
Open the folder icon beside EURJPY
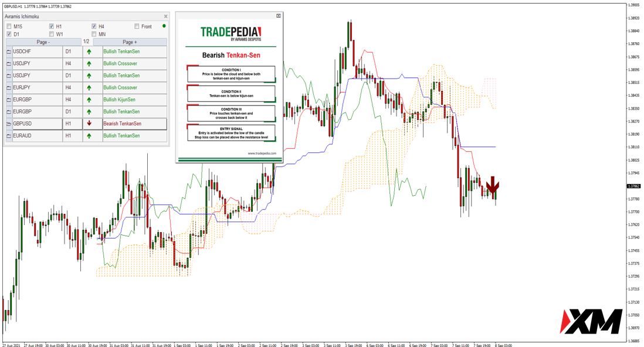[9, 87]
